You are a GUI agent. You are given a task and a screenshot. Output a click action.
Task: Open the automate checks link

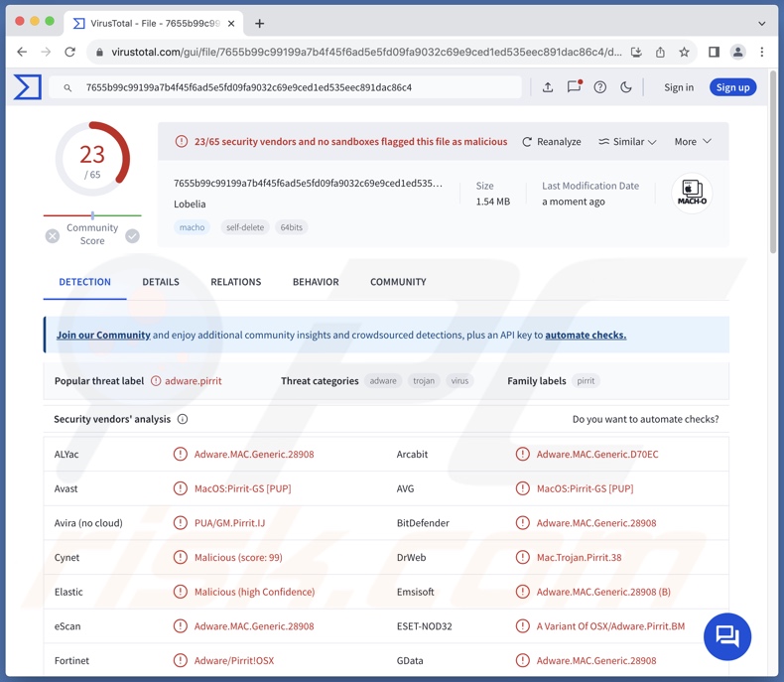(586, 335)
